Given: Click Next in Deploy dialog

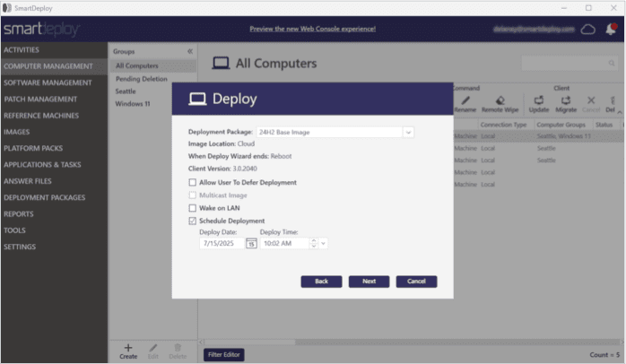Looking at the screenshot, I should (x=369, y=282).
